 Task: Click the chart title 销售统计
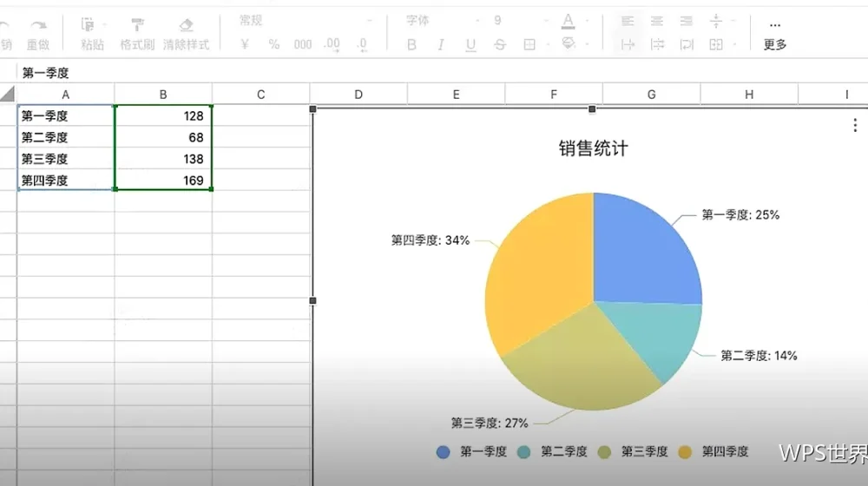(593, 148)
